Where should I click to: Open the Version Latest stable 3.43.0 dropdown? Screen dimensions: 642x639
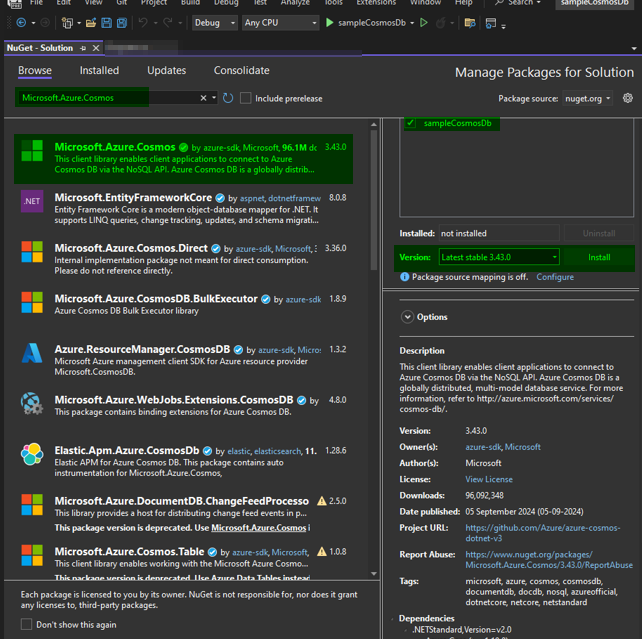tap(499, 257)
